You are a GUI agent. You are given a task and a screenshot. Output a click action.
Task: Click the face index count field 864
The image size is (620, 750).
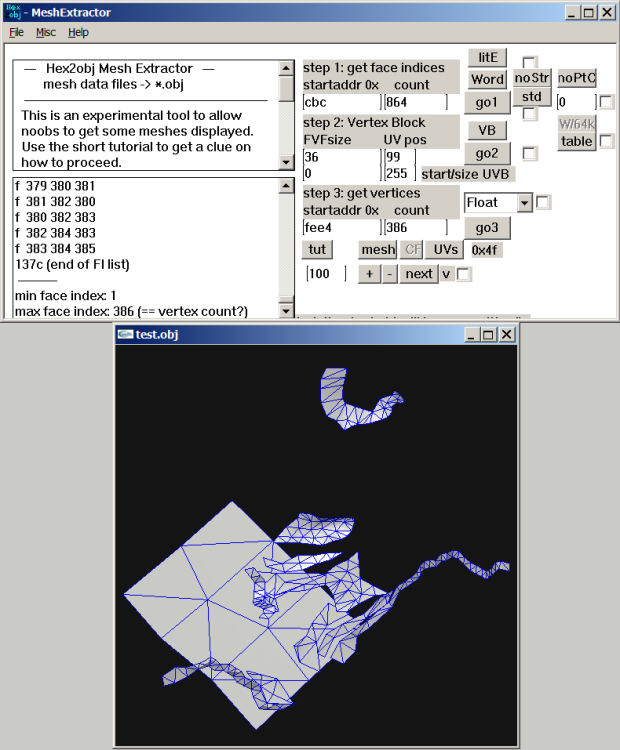(416, 102)
